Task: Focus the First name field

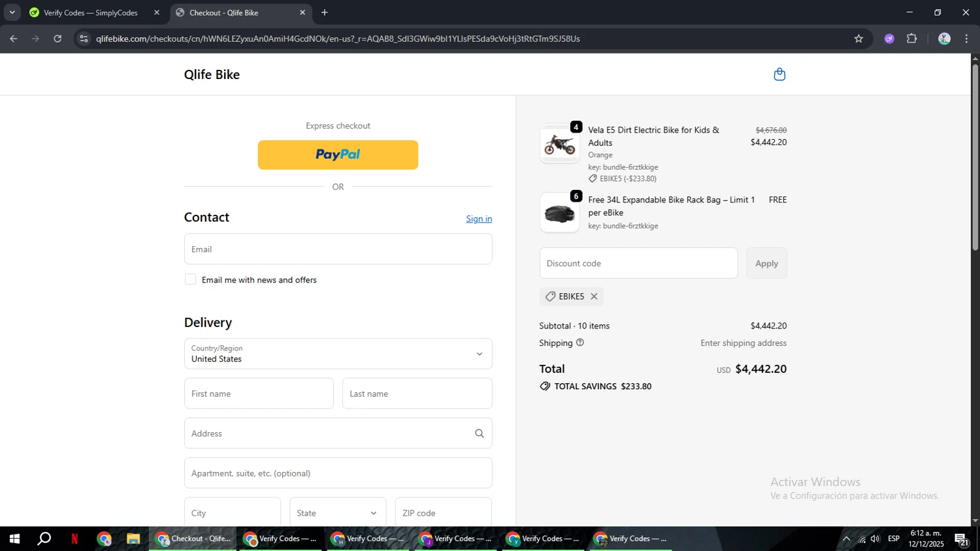Action: tap(259, 394)
